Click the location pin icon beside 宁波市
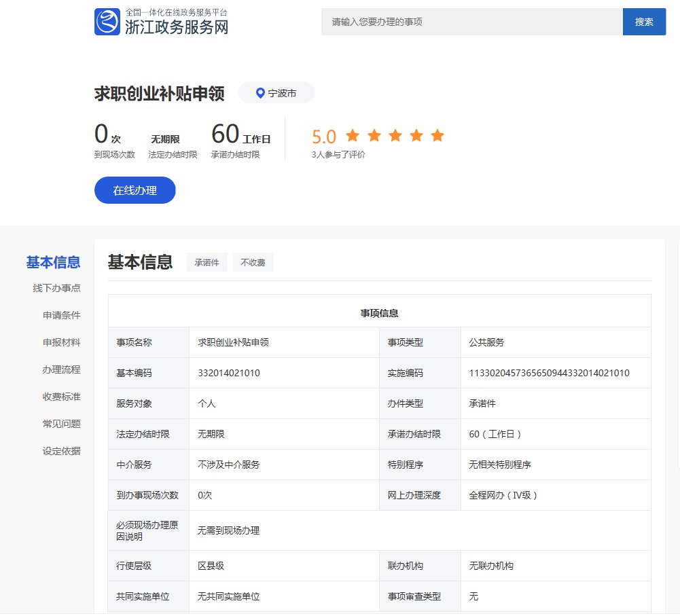680x616 pixels. point(260,93)
